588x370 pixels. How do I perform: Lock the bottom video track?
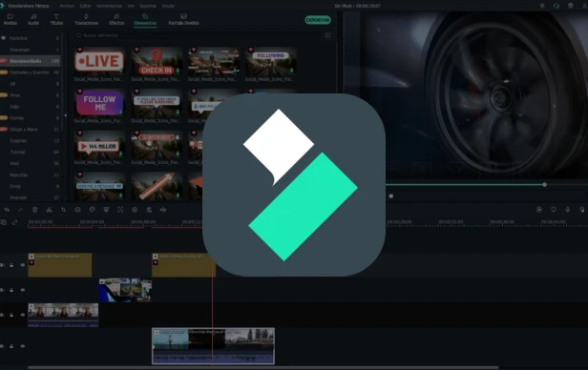pyautogui.click(x=11, y=346)
